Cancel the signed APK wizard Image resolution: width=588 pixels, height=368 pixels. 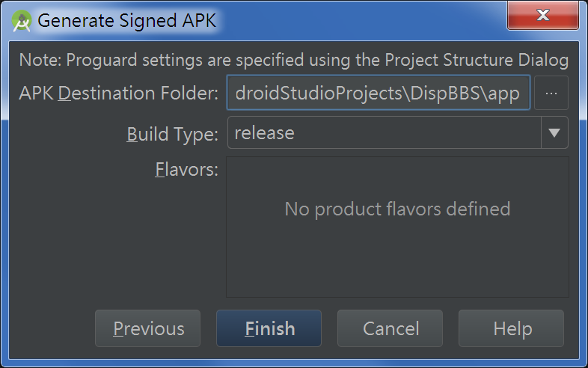point(390,328)
